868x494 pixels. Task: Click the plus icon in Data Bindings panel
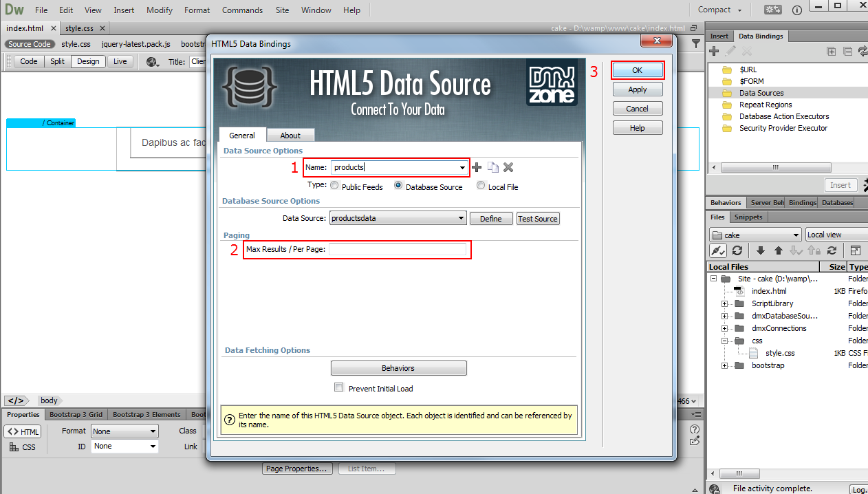[x=714, y=51]
